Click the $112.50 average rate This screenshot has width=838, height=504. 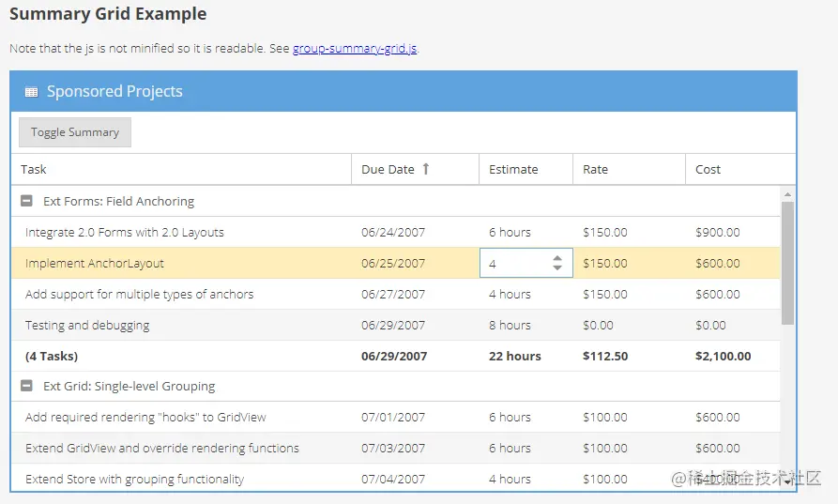pos(605,357)
